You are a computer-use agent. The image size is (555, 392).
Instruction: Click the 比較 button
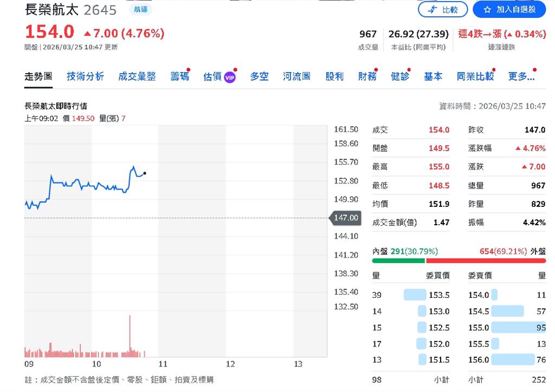[x=443, y=9]
